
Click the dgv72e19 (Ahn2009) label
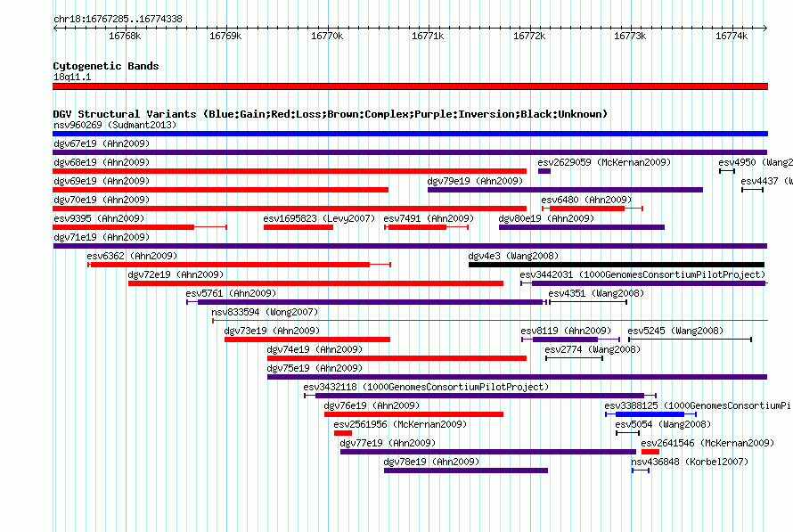coord(176,274)
